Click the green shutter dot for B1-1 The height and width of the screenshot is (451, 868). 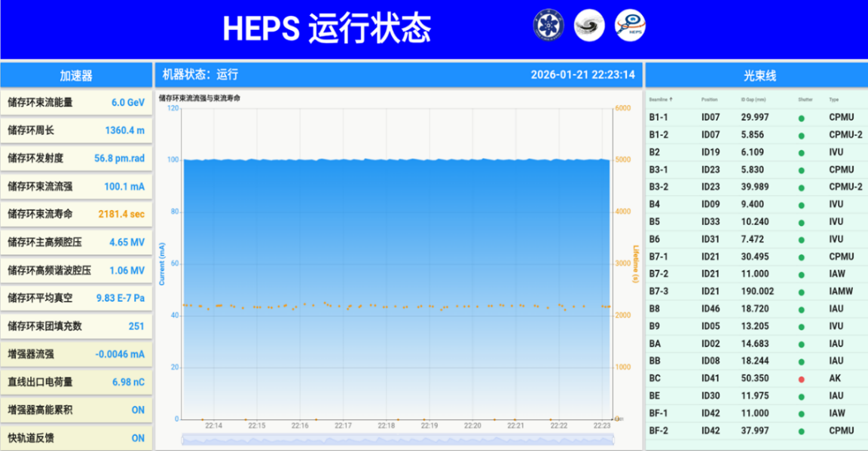pyautogui.click(x=802, y=118)
